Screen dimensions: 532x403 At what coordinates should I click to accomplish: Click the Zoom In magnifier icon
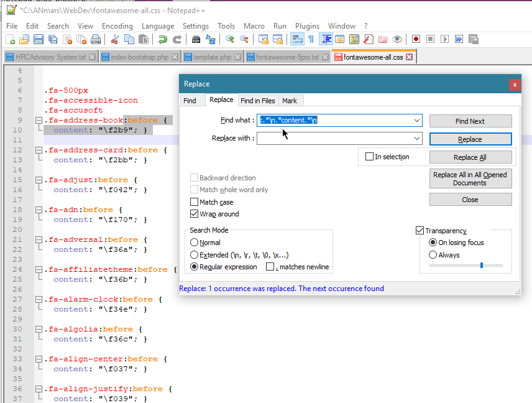(230, 39)
